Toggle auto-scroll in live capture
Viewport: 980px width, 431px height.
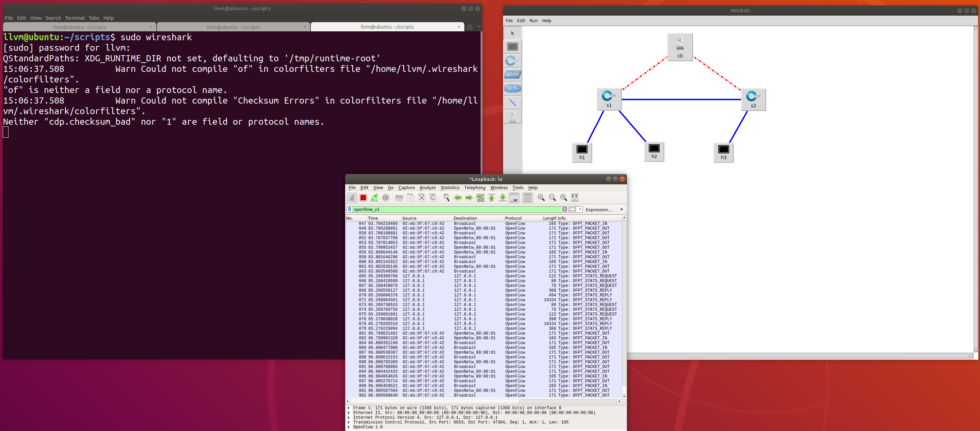[x=514, y=198]
